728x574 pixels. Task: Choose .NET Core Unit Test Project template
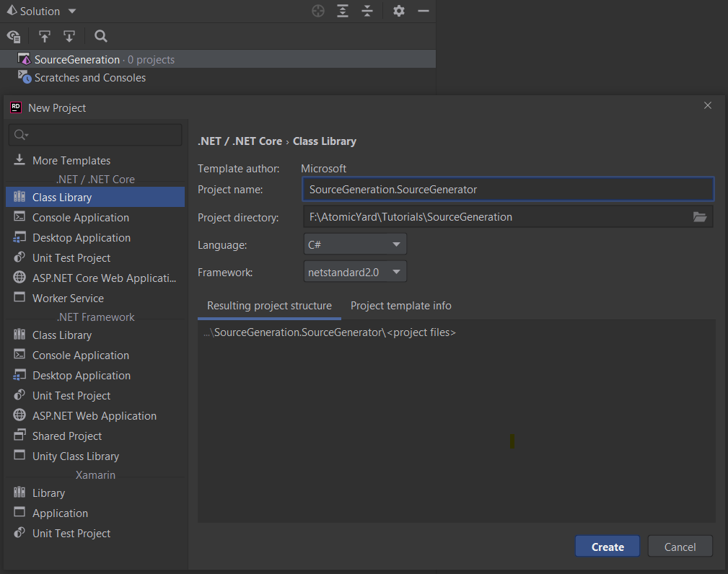[x=95, y=258]
